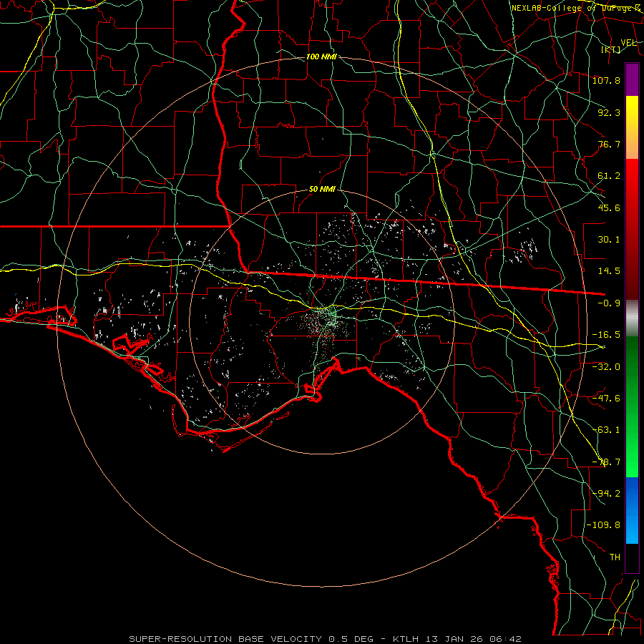Pick the black TH segment of color bar

pos(632,558)
